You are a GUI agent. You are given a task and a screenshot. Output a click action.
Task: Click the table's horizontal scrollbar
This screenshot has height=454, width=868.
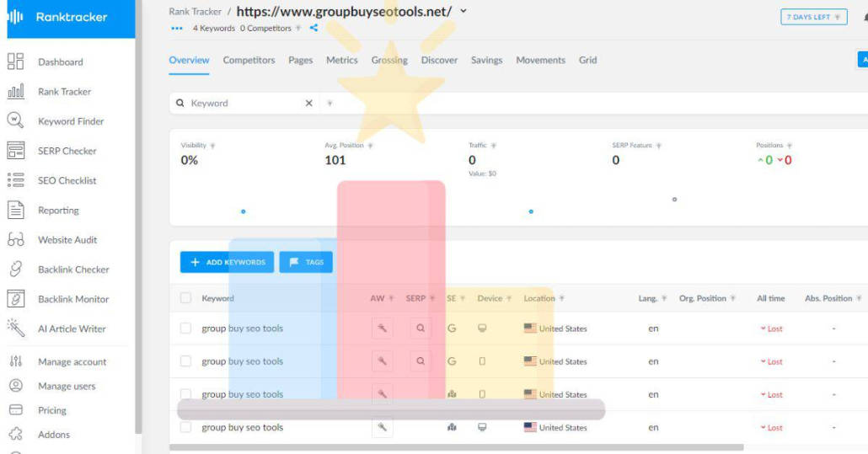[x=456, y=447]
